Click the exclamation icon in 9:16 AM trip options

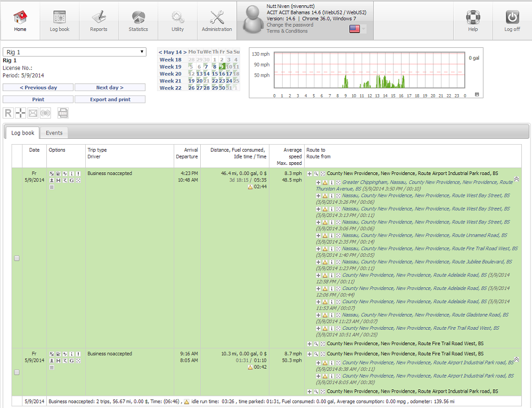click(78, 354)
